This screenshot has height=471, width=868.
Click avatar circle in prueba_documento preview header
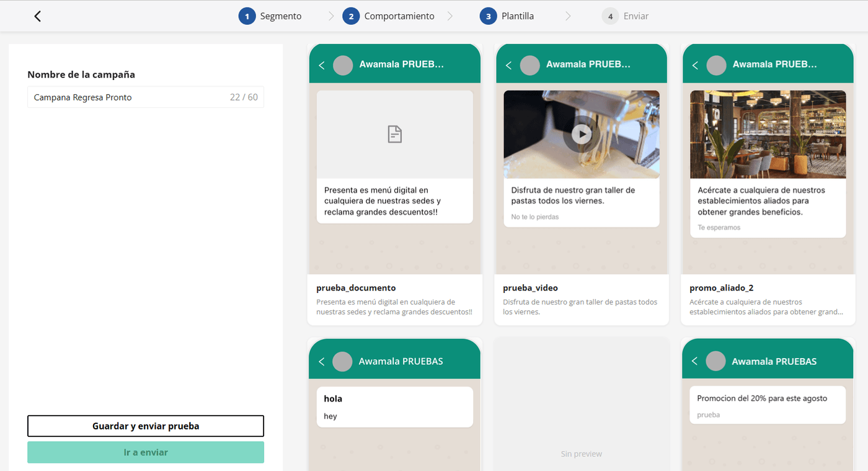343,65
